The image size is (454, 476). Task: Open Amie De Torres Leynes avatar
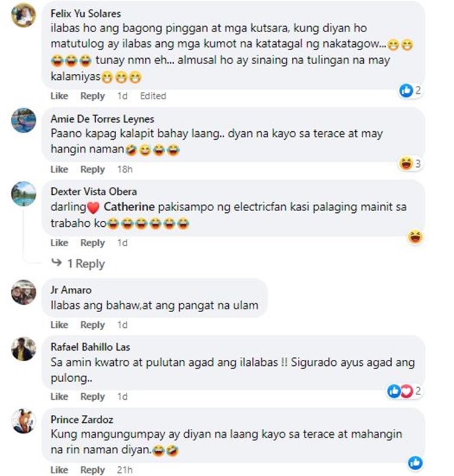coord(24,120)
